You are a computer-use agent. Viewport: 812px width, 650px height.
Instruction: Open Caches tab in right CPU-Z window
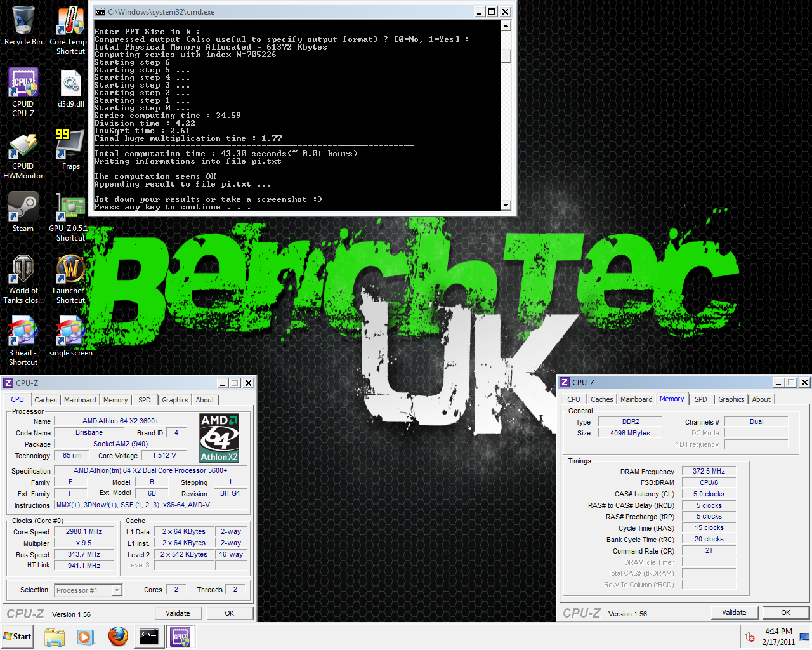(x=602, y=399)
